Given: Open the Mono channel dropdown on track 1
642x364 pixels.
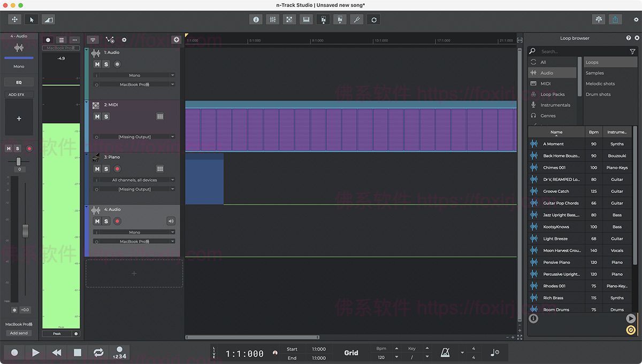Looking at the screenshot, I should coord(134,75).
